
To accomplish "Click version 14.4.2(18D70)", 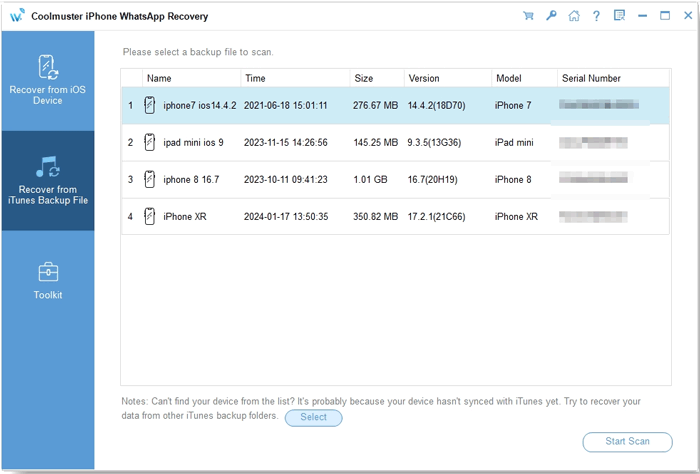I will (x=436, y=105).
